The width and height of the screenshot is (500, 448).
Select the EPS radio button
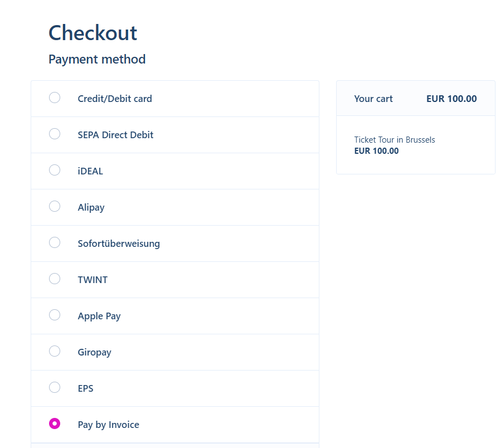coord(55,388)
